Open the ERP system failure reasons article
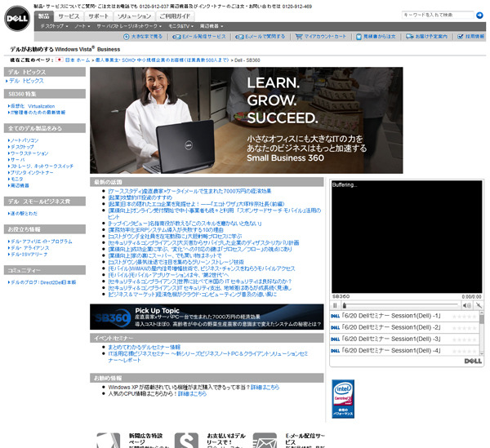The height and width of the screenshot is (448, 490). click(x=166, y=230)
